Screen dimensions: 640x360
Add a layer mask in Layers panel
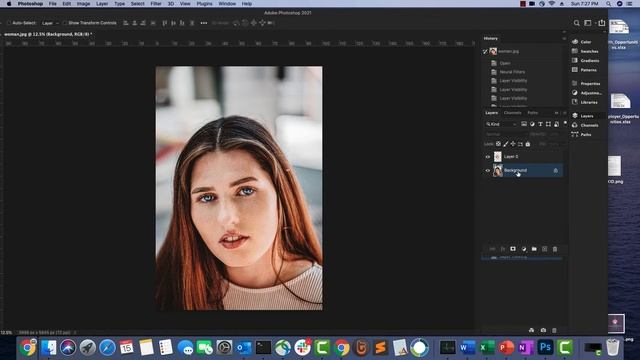[x=513, y=249]
